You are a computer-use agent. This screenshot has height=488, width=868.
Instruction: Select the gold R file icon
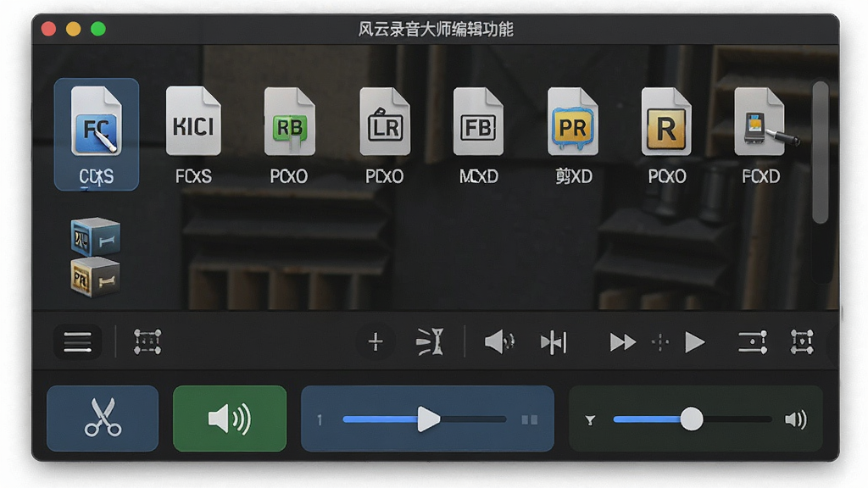click(666, 121)
